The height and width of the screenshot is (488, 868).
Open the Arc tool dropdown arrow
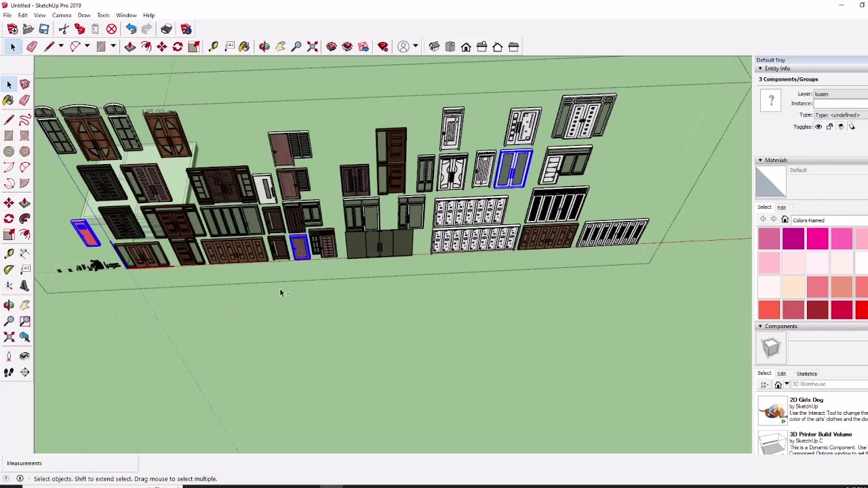click(87, 47)
